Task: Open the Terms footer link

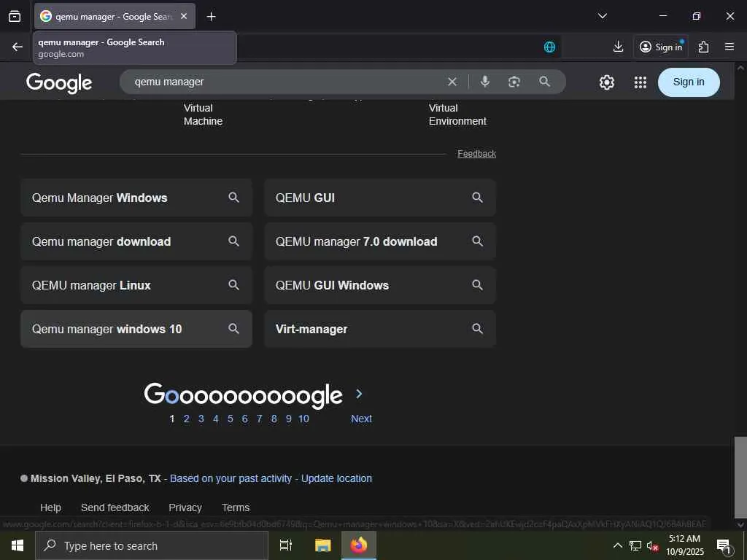Action: pos(236,507)
